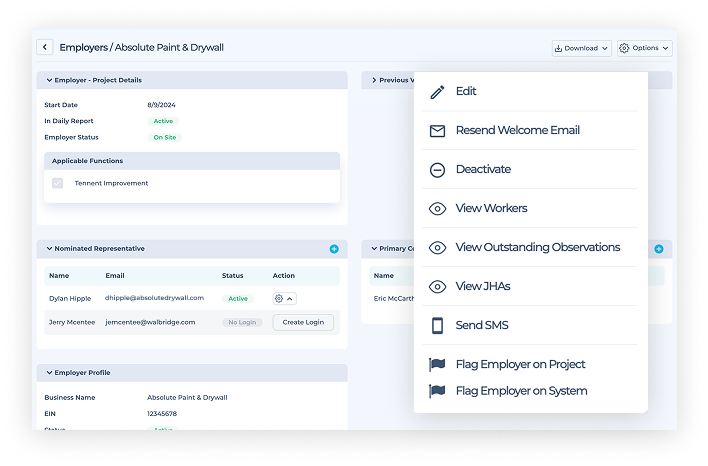Click the pencil icon next to Edit
The width and height of the screenshot is (708, 466).
(437, 92)
